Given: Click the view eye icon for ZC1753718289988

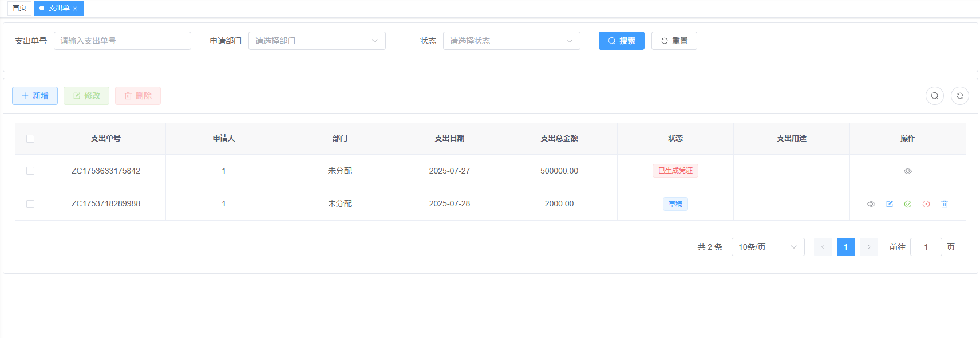Looking at the screenshot, I should click(871, 204).
